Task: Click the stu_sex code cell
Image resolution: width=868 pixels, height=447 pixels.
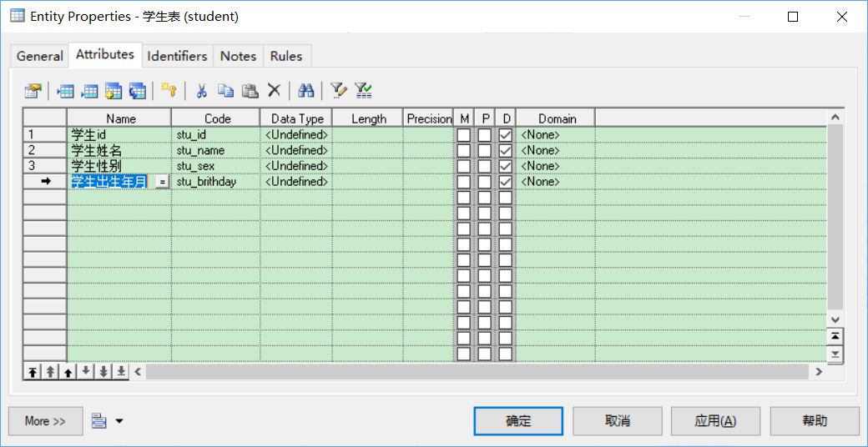Action: point(216,166)
